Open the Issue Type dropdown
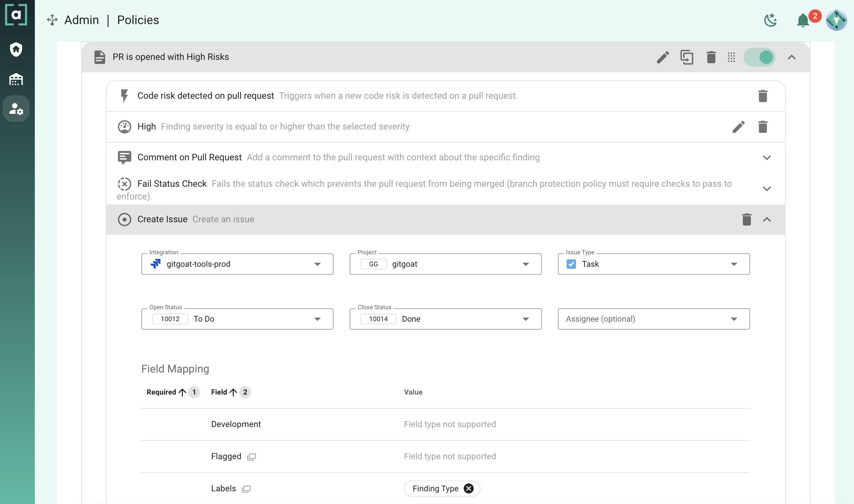Screen dimensions: 854x504 coord(653,264)
